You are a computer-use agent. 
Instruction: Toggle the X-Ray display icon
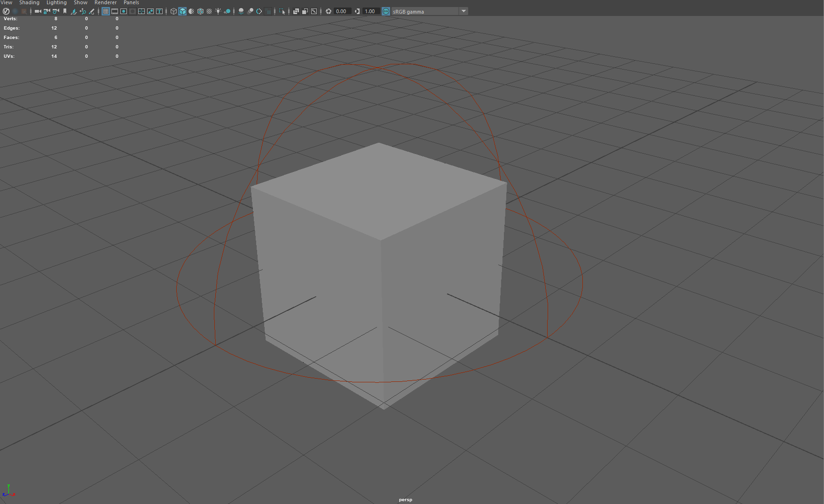296,11
